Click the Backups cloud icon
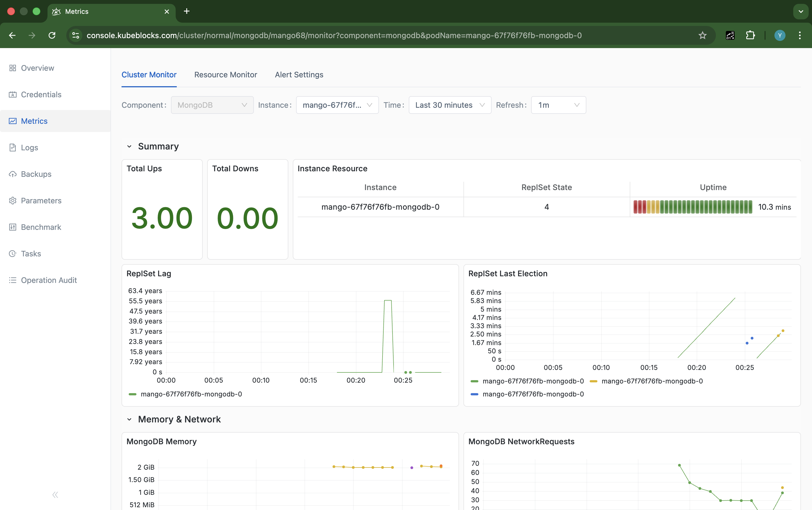 point(12,174)
